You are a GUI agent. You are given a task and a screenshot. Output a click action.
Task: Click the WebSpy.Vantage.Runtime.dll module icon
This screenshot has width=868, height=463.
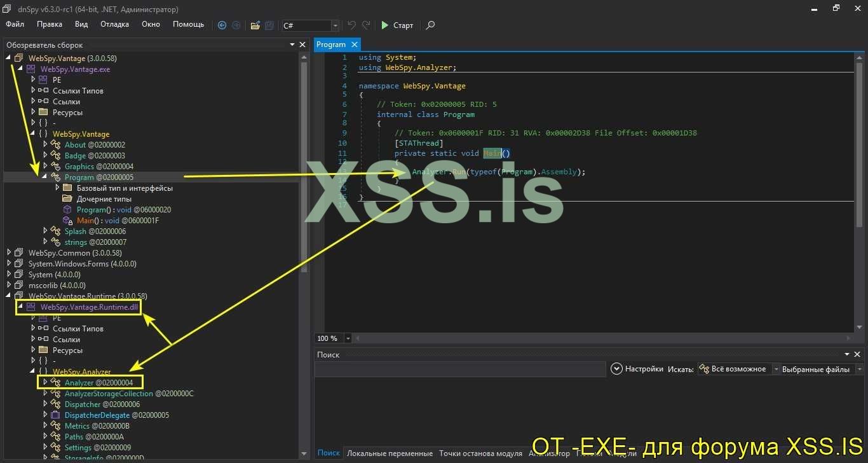pyautogui.click(x=31, y=307)
